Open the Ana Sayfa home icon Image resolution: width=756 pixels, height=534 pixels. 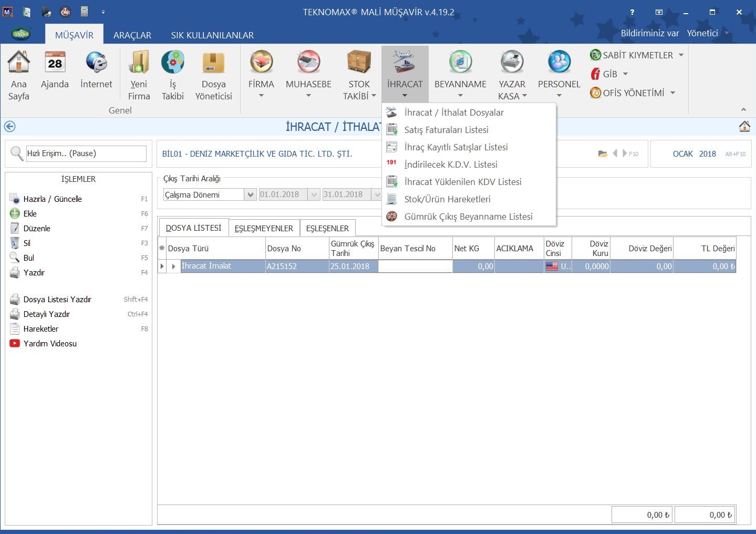coord(18,63)
